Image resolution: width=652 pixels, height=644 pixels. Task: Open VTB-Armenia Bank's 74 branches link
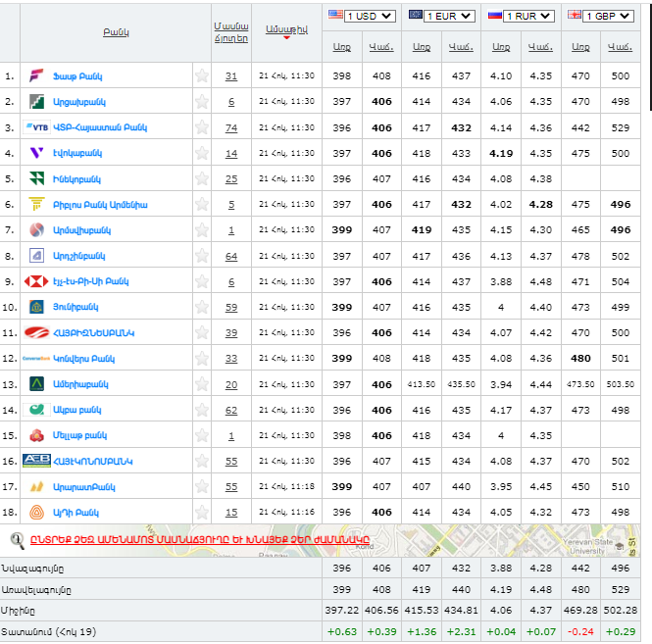(231, 127)
